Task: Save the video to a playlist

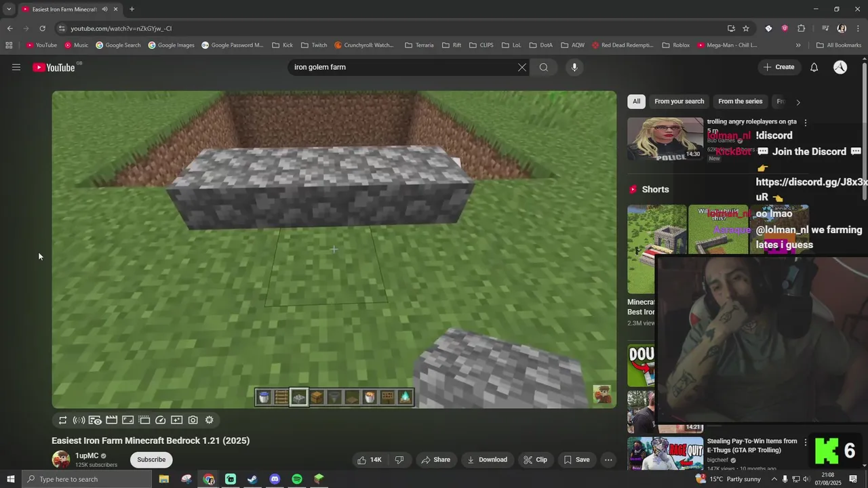Action: (x=576, y=460)
